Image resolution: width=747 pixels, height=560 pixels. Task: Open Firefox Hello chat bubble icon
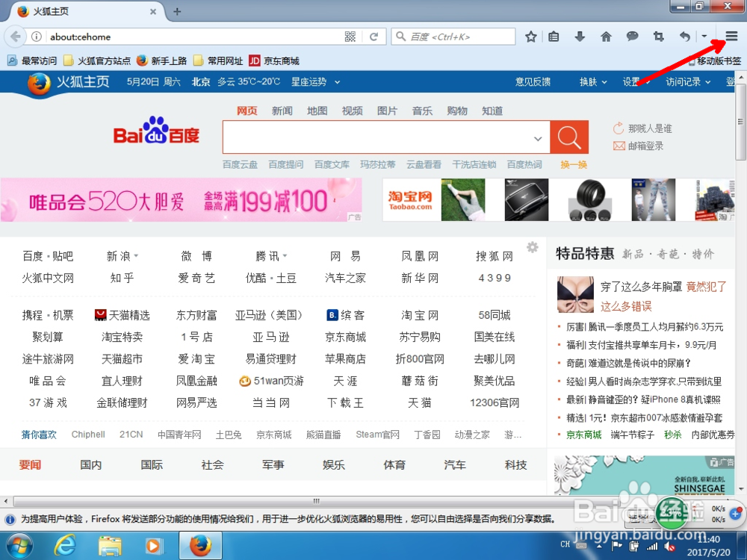632,36
